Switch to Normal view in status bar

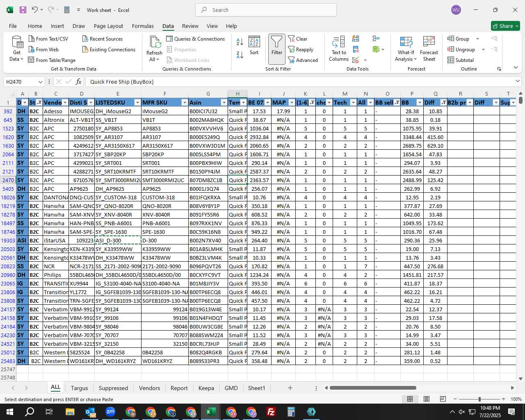click(410, 399)
